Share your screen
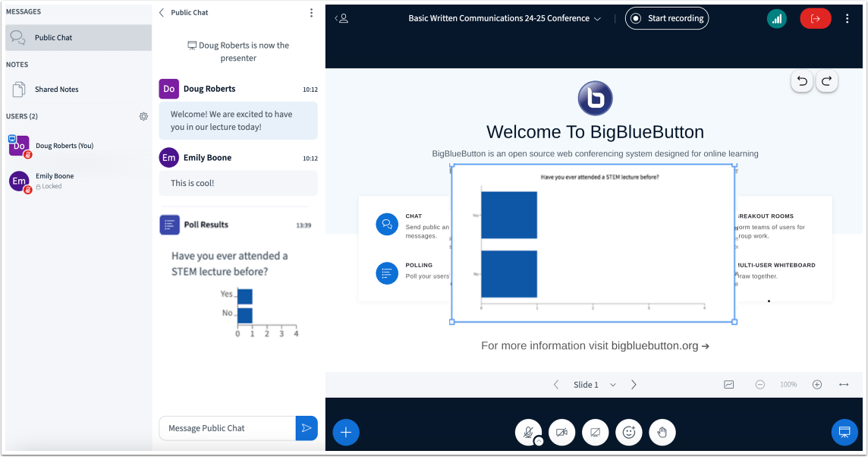This screenshot has width=868, height=457. point(595,432)
